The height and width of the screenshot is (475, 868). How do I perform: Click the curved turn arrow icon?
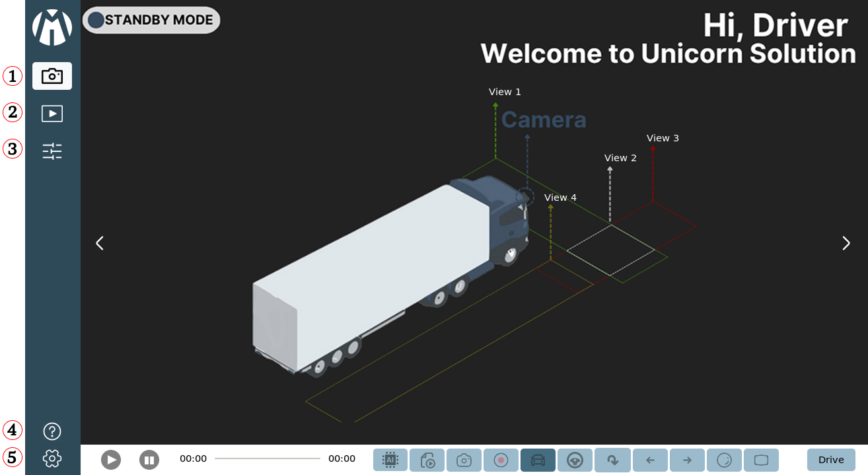coord(612,460)
